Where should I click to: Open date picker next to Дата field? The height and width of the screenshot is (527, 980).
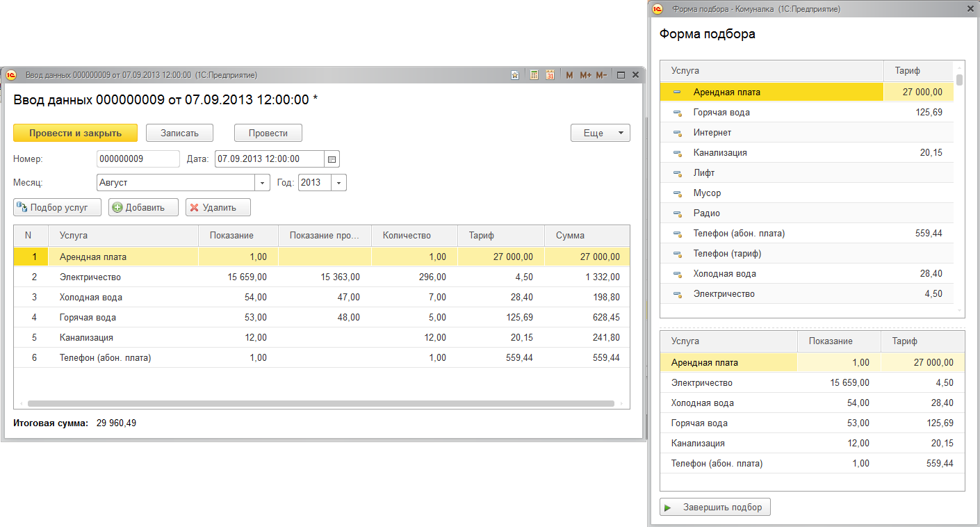click(332, 159)
